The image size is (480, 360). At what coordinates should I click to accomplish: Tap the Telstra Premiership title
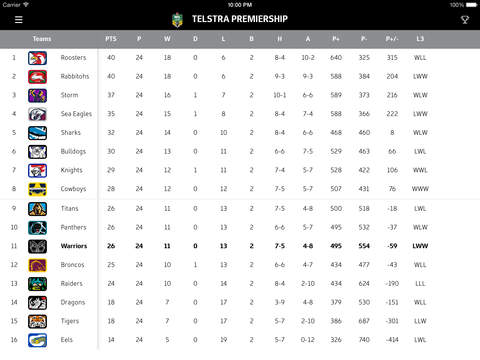point(240,19)
